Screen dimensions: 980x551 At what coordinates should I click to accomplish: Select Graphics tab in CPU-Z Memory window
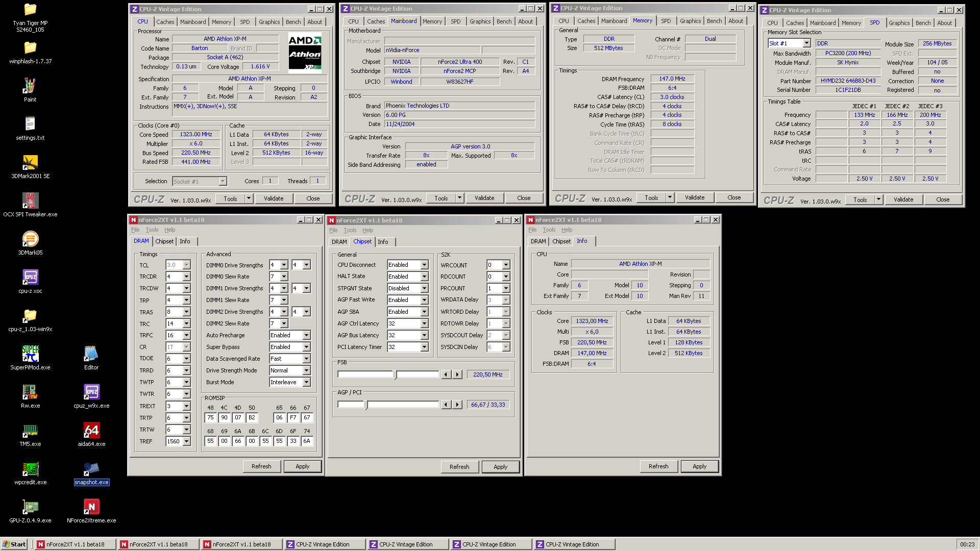tap(690, 21)
